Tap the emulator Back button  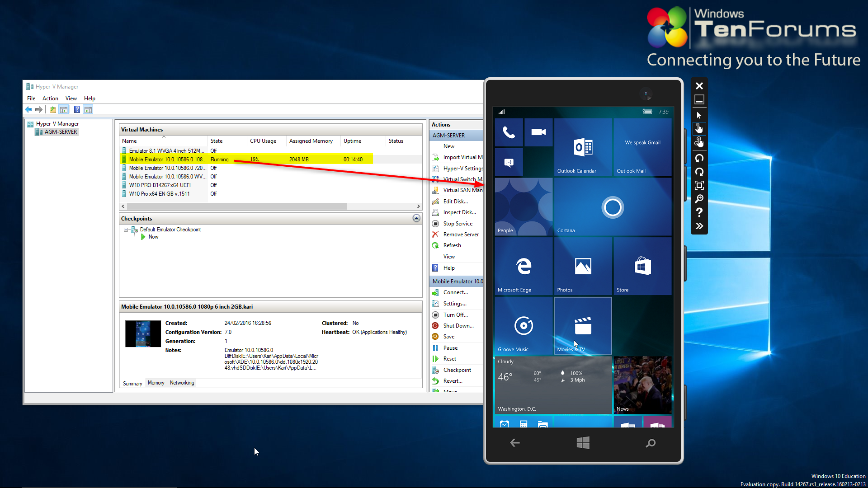coord(515,443)
